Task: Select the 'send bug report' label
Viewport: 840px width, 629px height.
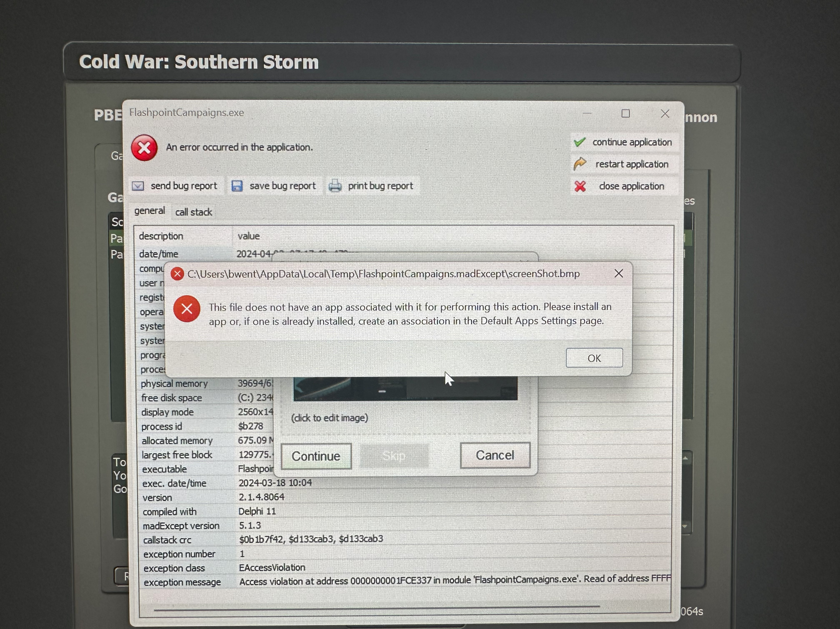Action: 184,186
